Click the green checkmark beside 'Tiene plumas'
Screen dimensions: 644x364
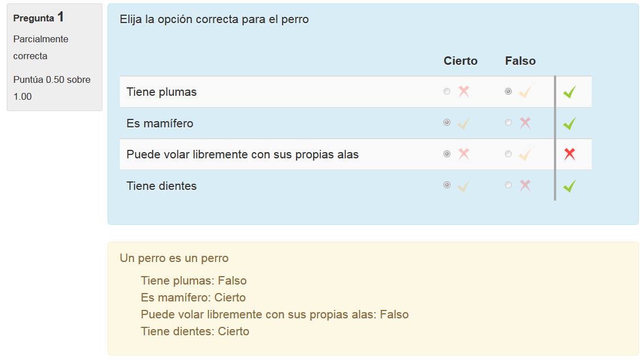pyautogui.click(x=569, y=91)
